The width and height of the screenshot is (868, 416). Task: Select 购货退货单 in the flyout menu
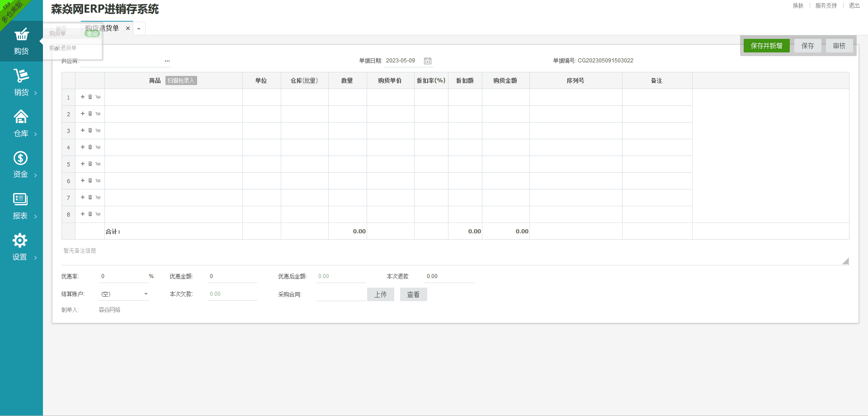coord(63,48)
